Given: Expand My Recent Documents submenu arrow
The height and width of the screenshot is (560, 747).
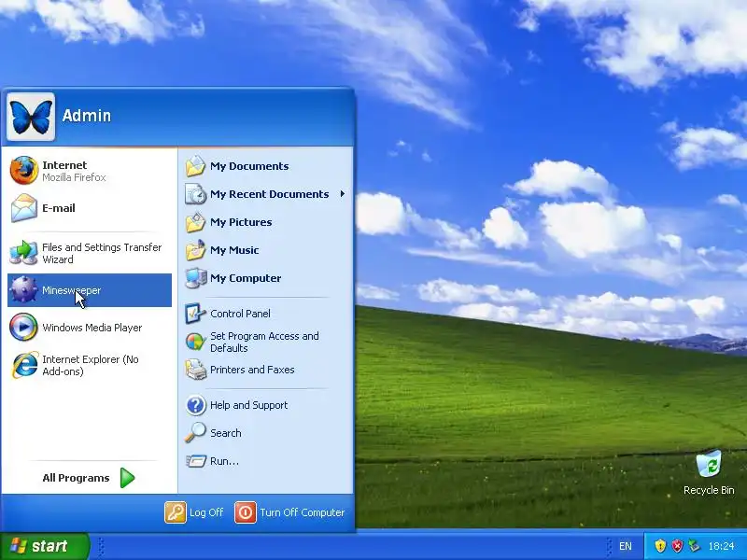Looking at the screenshot, I should [342, 194].
